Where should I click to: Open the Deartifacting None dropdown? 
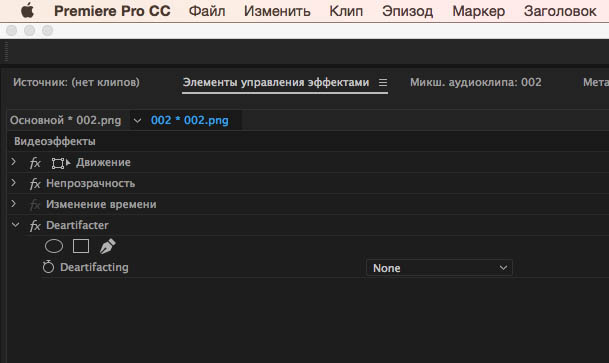[x=439, y=268]
